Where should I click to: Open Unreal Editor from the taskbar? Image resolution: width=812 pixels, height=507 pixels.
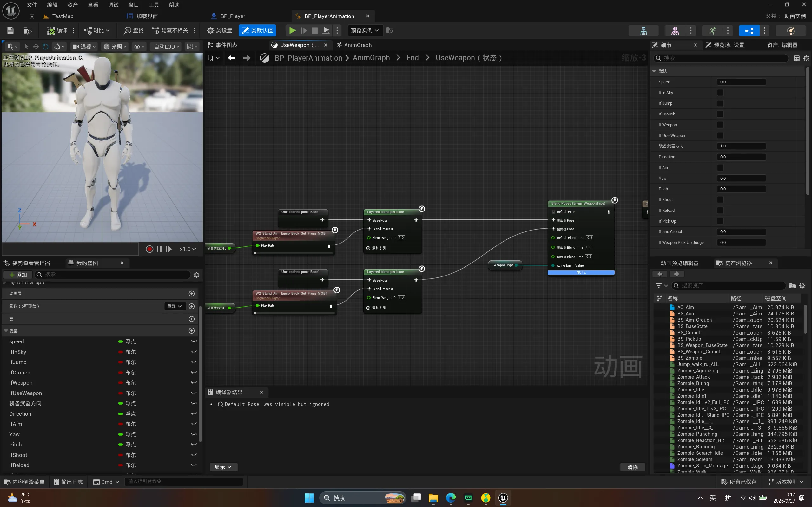(503, 498)
